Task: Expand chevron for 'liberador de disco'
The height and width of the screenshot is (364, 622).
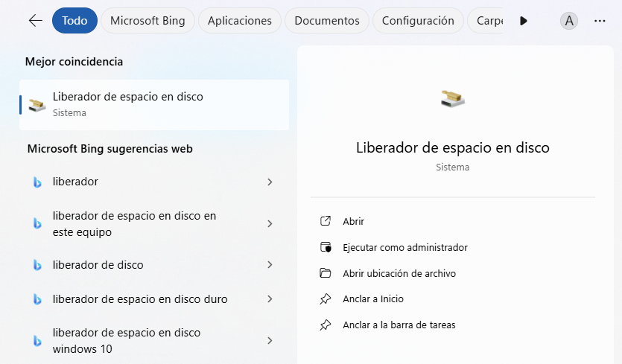Action: (x=270, y=264)
